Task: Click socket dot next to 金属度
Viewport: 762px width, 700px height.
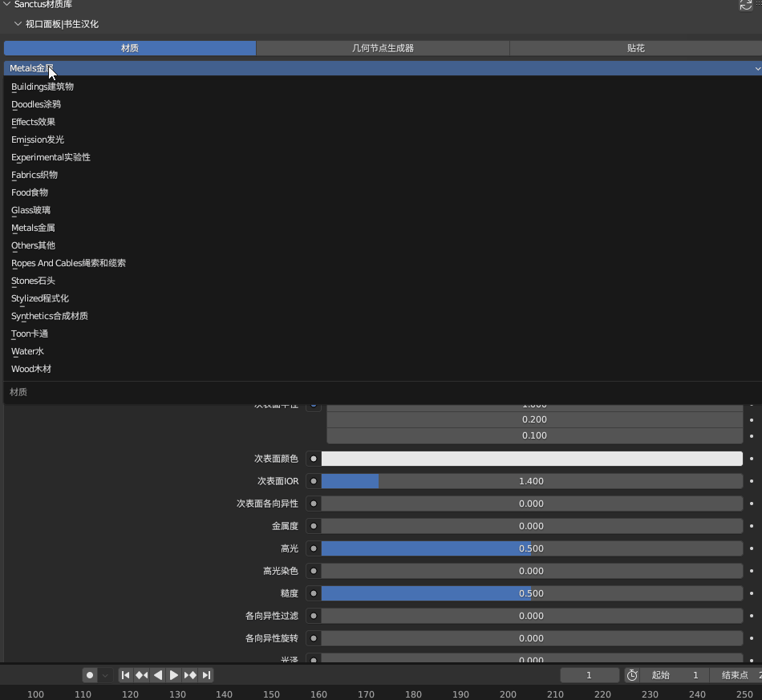Action: (314, 526)
